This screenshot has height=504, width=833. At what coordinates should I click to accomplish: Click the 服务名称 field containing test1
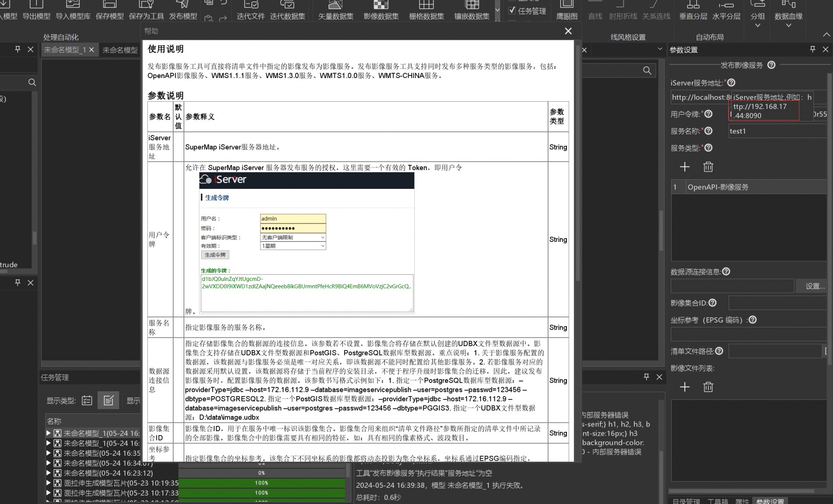coord(778,131)
